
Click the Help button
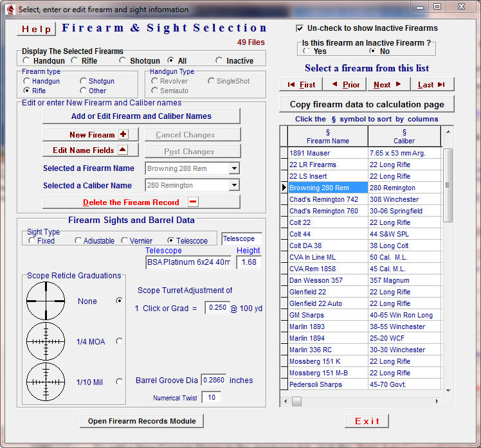coord(36,29)
